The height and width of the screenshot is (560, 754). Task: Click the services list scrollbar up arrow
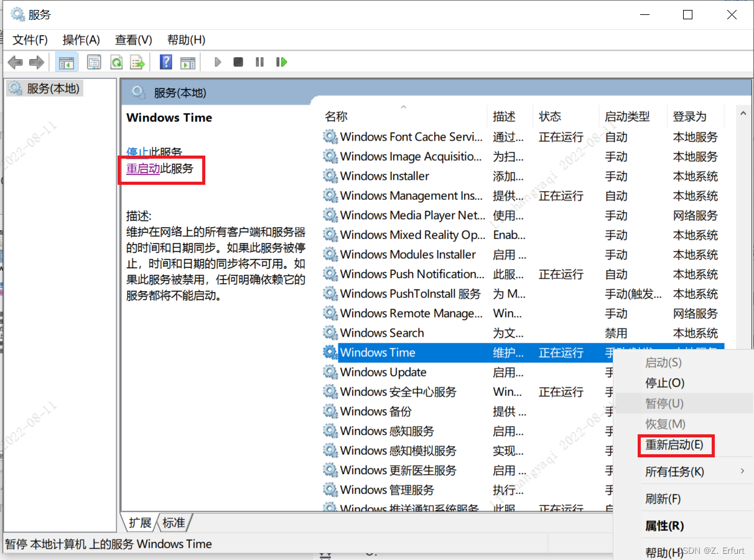point(743,113)
